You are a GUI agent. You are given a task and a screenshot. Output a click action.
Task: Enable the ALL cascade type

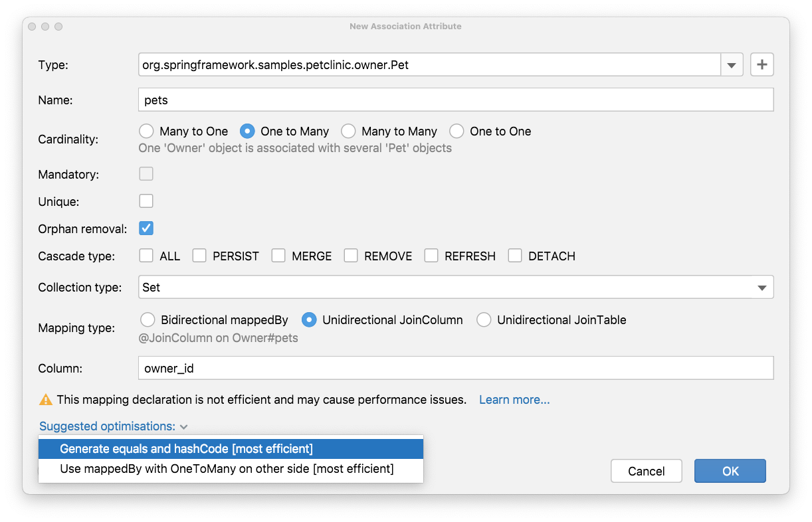pos(146,255)
